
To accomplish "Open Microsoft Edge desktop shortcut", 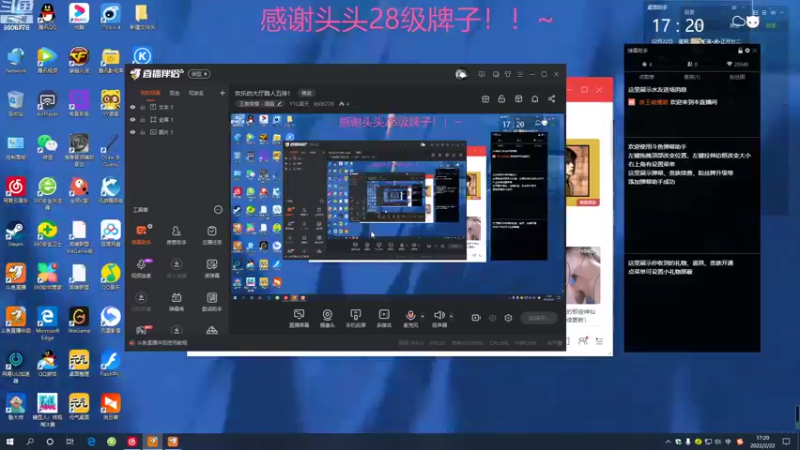I will (x=47, y=324).
